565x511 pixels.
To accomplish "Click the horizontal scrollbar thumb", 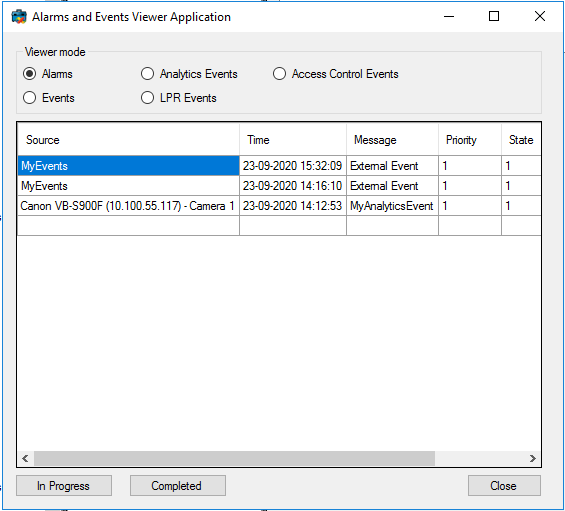I will 234,458.
